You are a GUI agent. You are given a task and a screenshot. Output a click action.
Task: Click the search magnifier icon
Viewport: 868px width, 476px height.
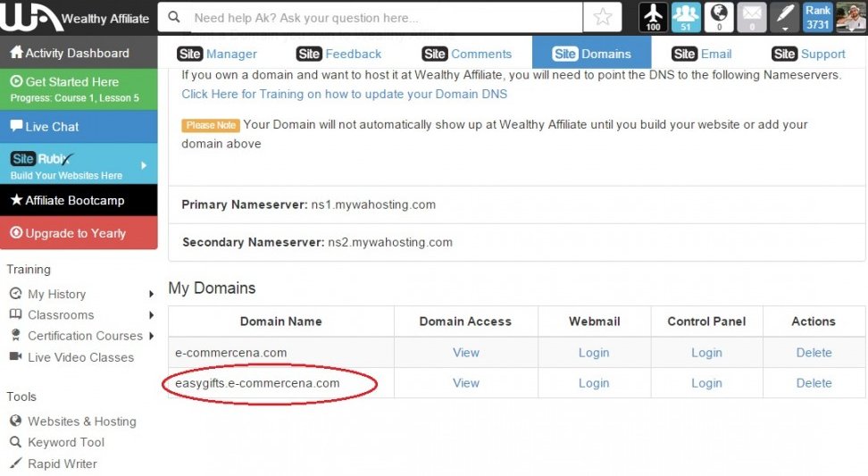coord(174,17)
